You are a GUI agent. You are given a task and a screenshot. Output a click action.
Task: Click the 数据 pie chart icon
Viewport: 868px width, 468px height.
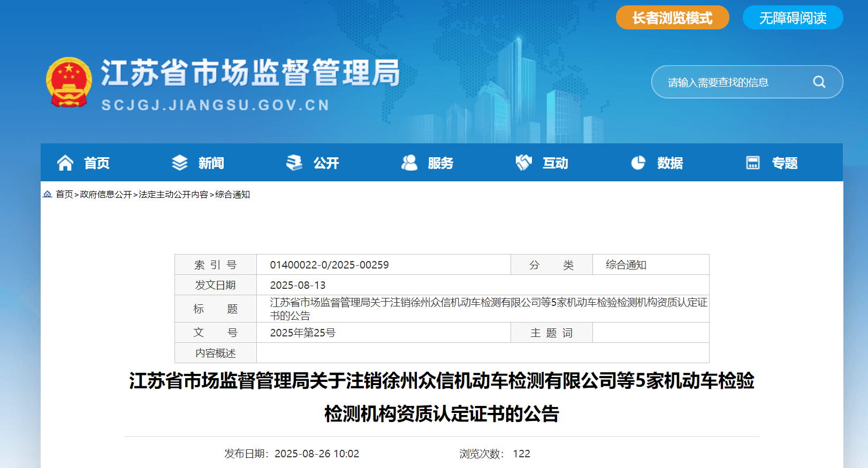pyautogui.click(x=638, y=163)
